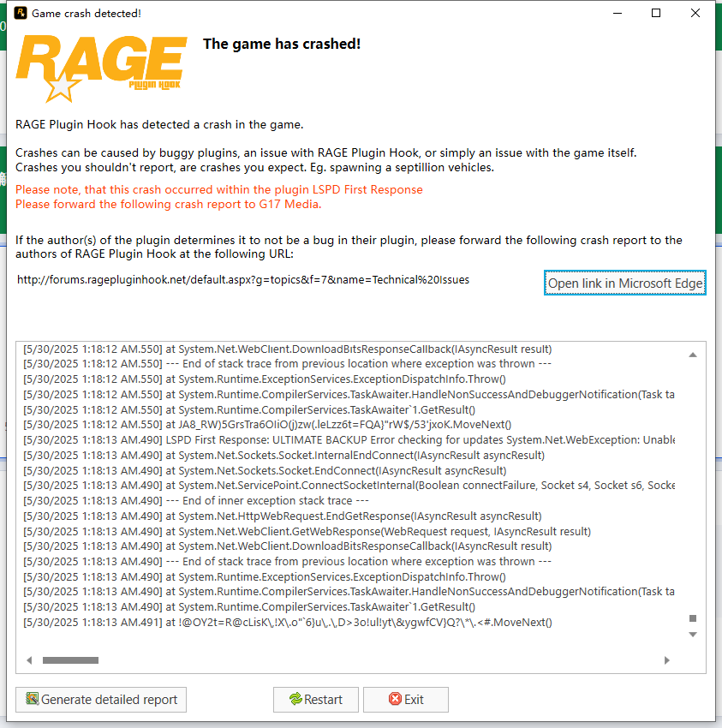Viewport: 722px width, 728px height.
Task: Click the 'ULTIMATE BACKUP Error checking for updates' log line
Action: 349,439
